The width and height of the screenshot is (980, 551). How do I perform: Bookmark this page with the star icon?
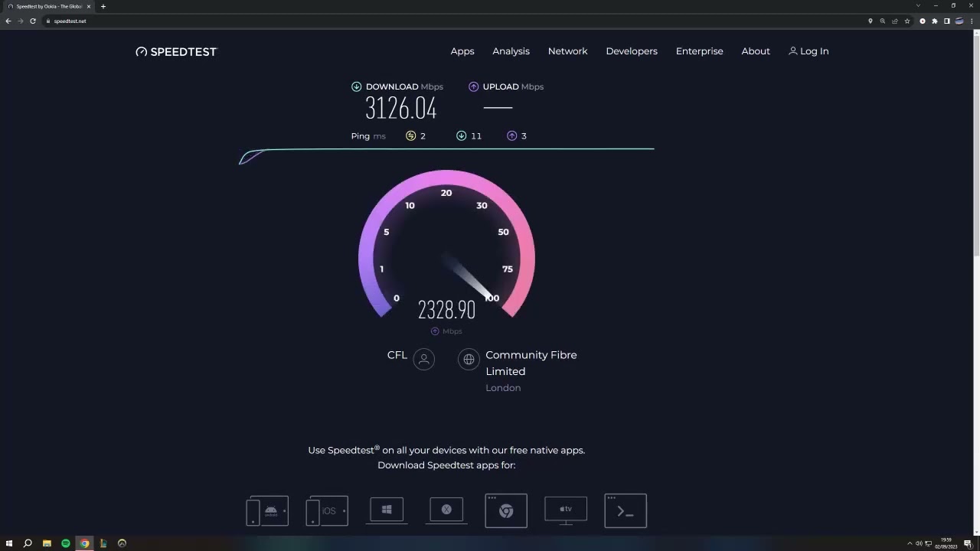(907, 21)
